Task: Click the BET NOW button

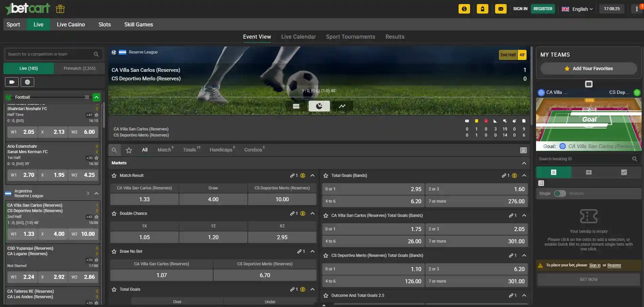Action: coord(589,280)
